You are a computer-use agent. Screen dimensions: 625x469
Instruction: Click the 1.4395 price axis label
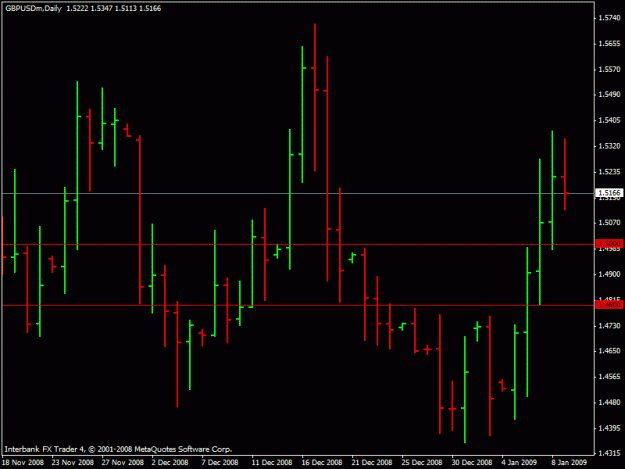click(x=610, y=428)
